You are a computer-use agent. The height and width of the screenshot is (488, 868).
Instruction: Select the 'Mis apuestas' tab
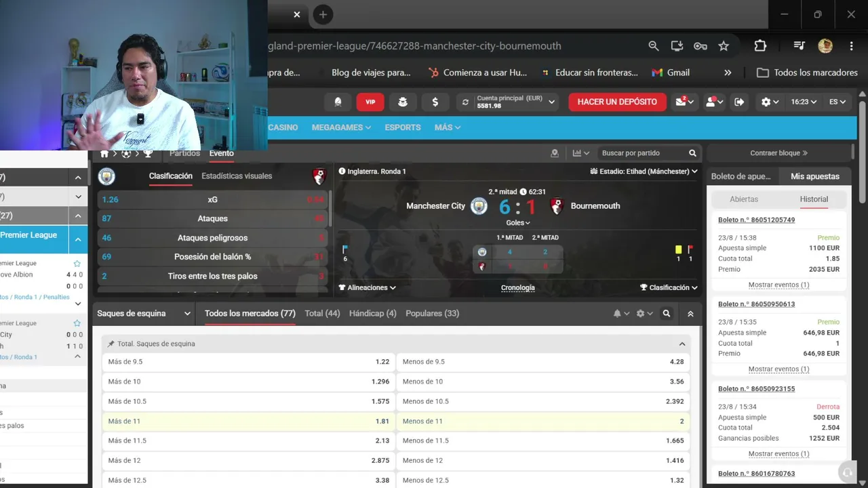[x=815, y=176]
